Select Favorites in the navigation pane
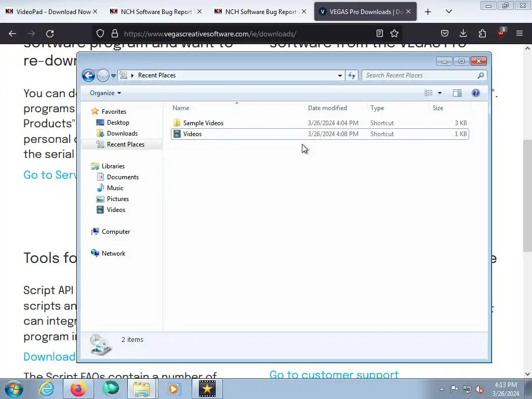The height and width of the screenshot is (399, 532). (x=114, y=112)
